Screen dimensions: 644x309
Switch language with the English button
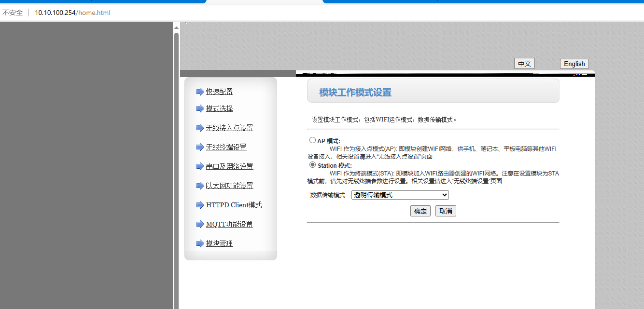pyautogui.click(x=574, y=64)
